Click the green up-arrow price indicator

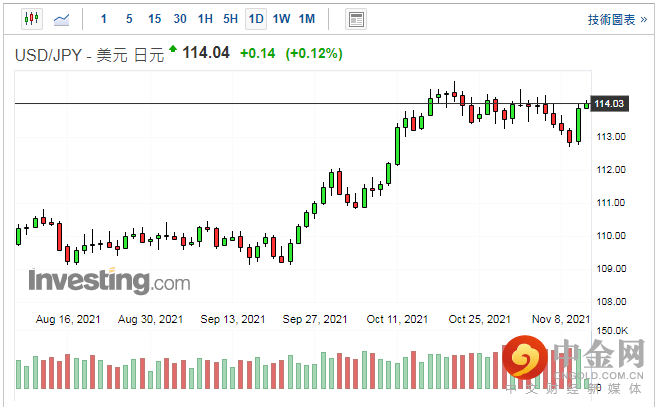coord(173,49)
